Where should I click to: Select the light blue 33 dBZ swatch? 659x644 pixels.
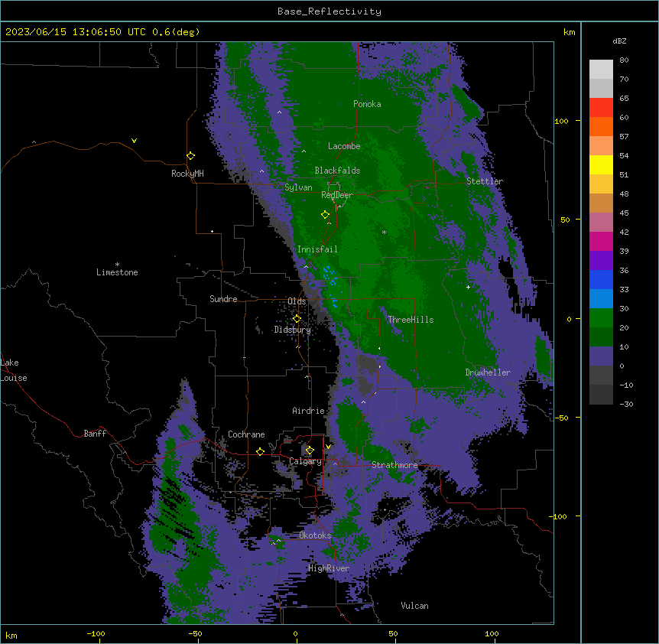(x=601, y=298)
